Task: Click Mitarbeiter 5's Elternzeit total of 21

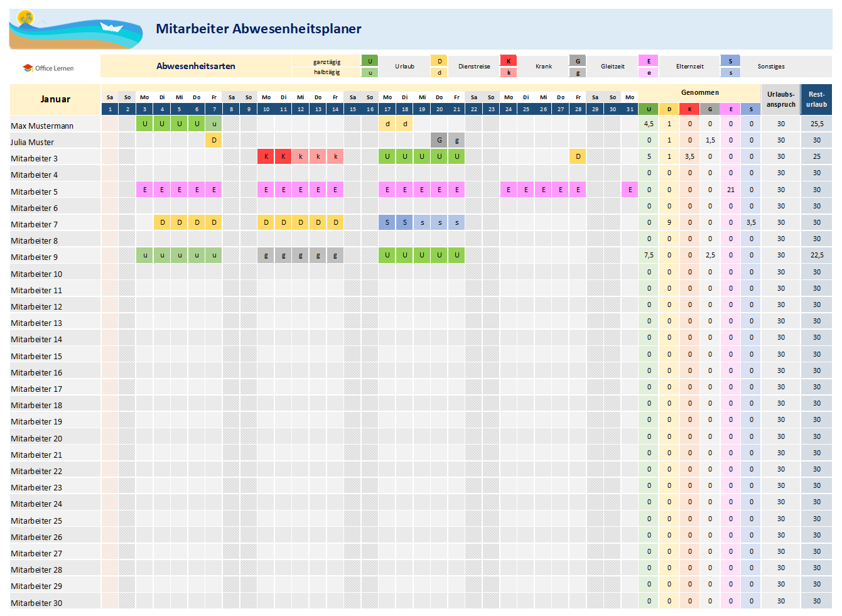Action: 730,190
